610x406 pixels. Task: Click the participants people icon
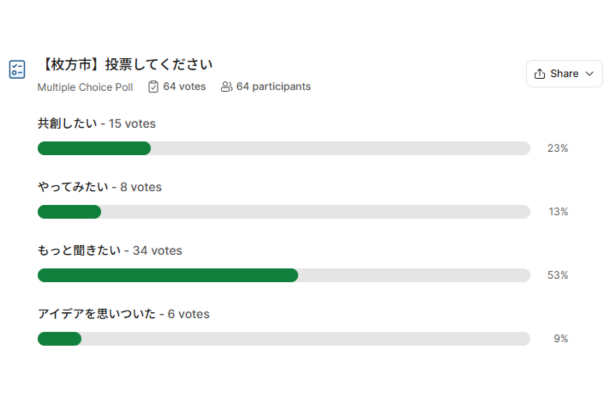pos(227,87)
